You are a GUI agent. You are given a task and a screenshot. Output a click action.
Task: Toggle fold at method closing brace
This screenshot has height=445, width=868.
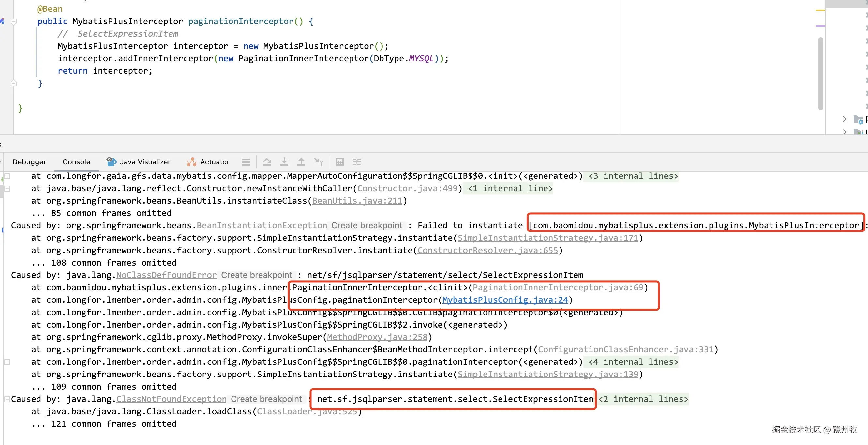14,83
